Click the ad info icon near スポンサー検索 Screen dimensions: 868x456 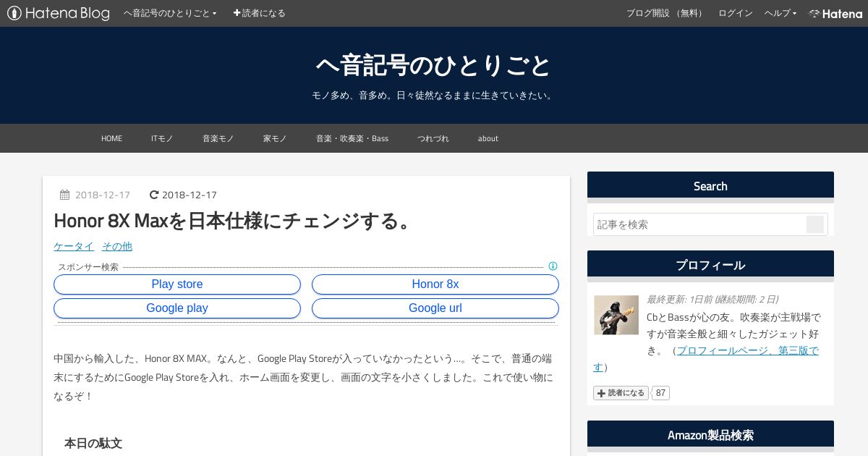click(x=553, y=266)
